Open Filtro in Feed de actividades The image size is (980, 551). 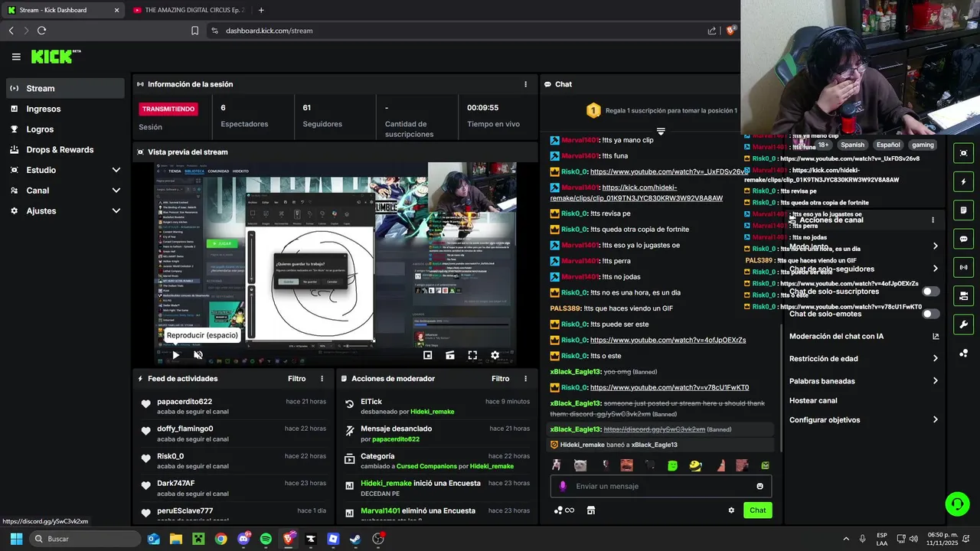[297, 379]
